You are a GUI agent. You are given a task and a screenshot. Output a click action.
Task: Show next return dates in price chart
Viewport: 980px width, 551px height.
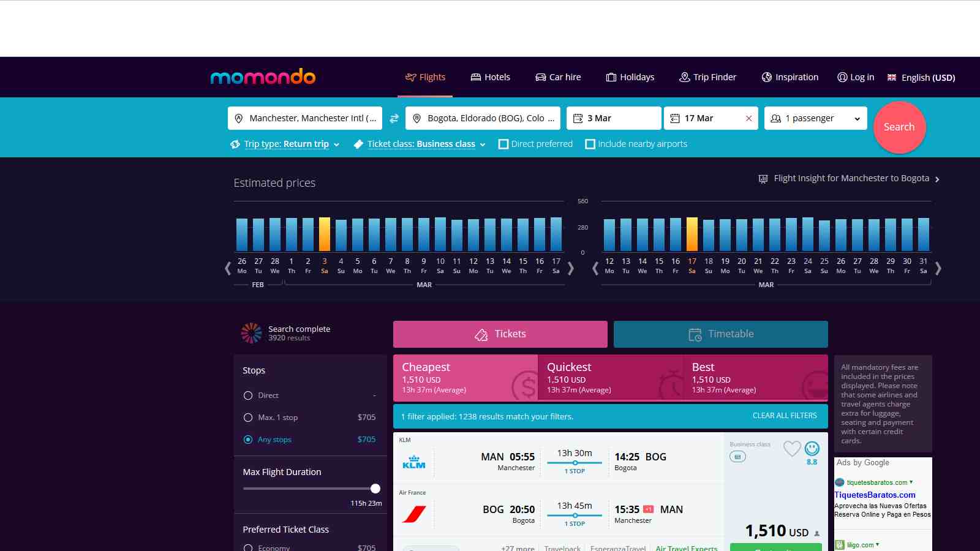(938, 268)
